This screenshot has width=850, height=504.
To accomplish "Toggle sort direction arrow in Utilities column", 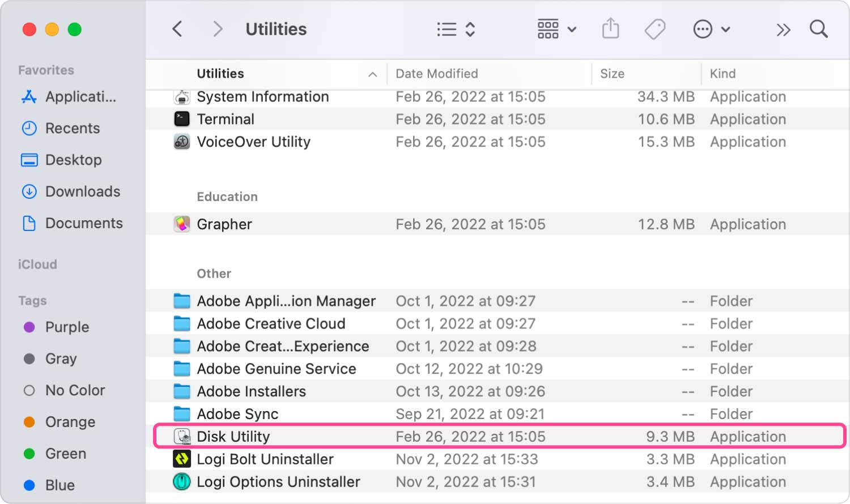I will coord(372,74).
